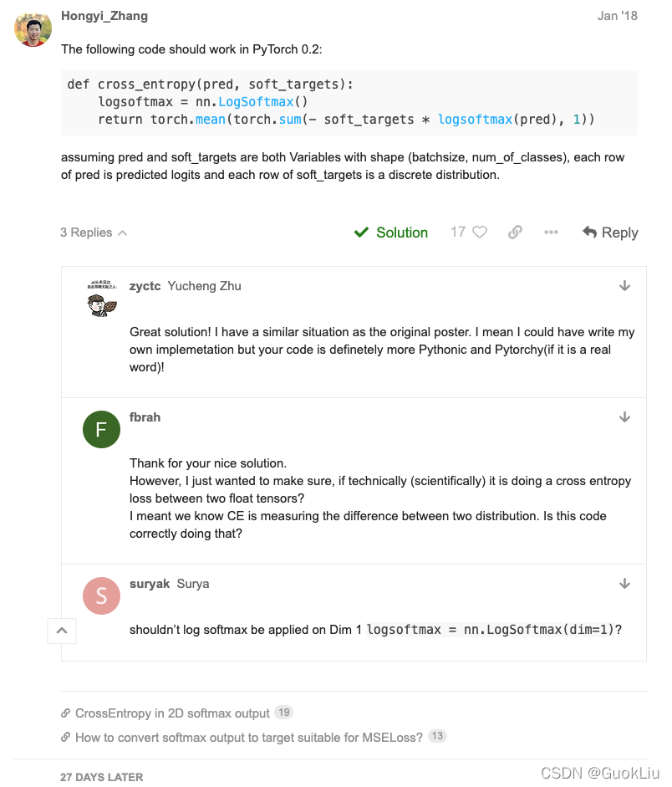This screenshot has height=787, width=672.
Task: Click the heart like icon on the post
Action: tap(480, 233)
